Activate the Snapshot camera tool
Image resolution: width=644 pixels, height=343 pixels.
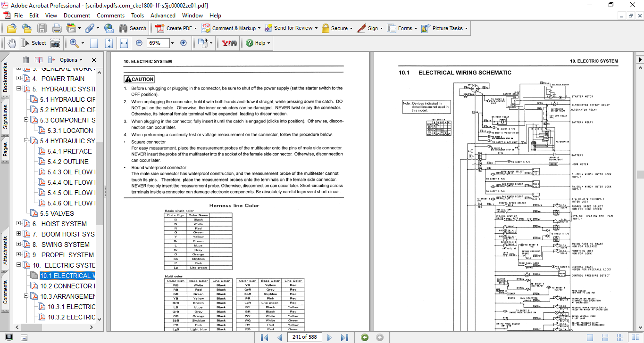tap(55, 43)
